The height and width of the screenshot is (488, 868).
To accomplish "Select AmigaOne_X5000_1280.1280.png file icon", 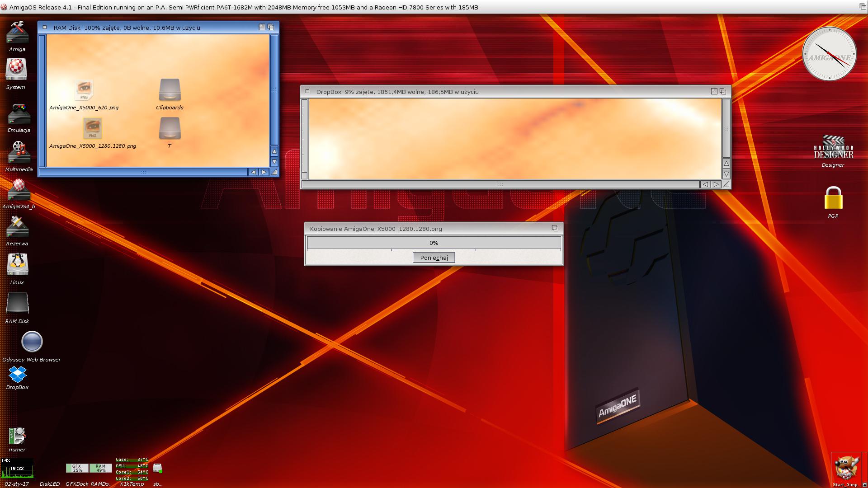I will click(x=93, y=129).
